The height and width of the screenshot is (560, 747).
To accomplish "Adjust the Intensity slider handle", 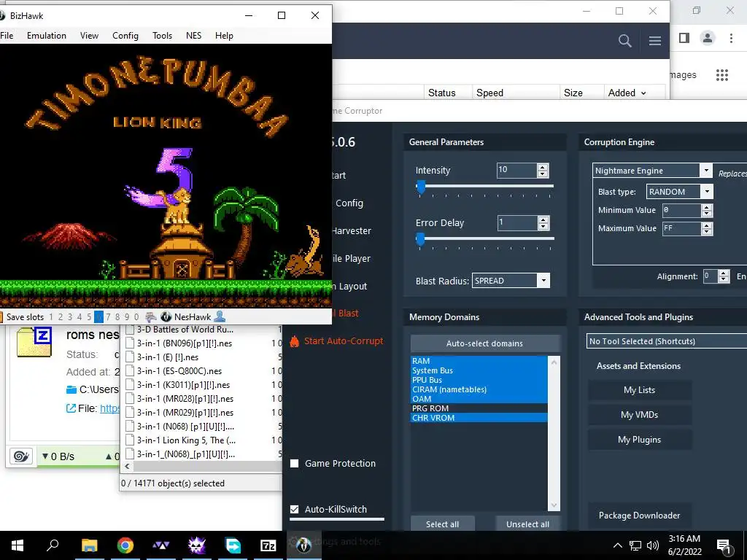I will coord(421,187).
